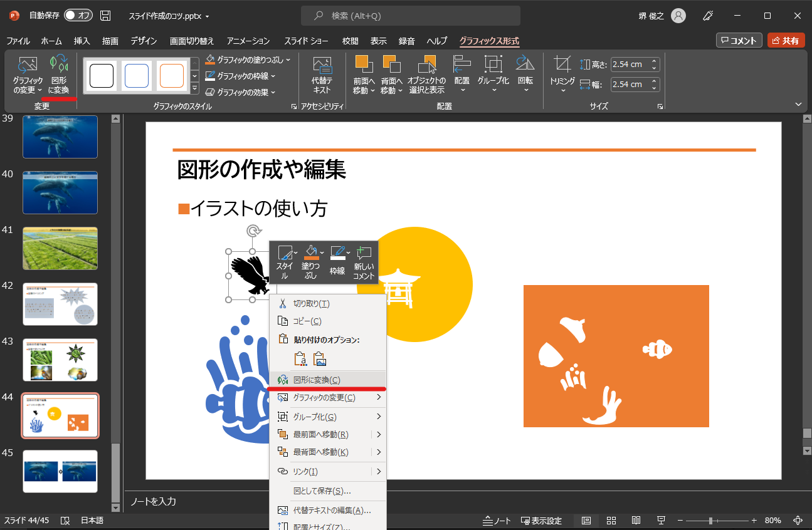Click the Save floppy disk icon
812x530 pixels.
106,16
